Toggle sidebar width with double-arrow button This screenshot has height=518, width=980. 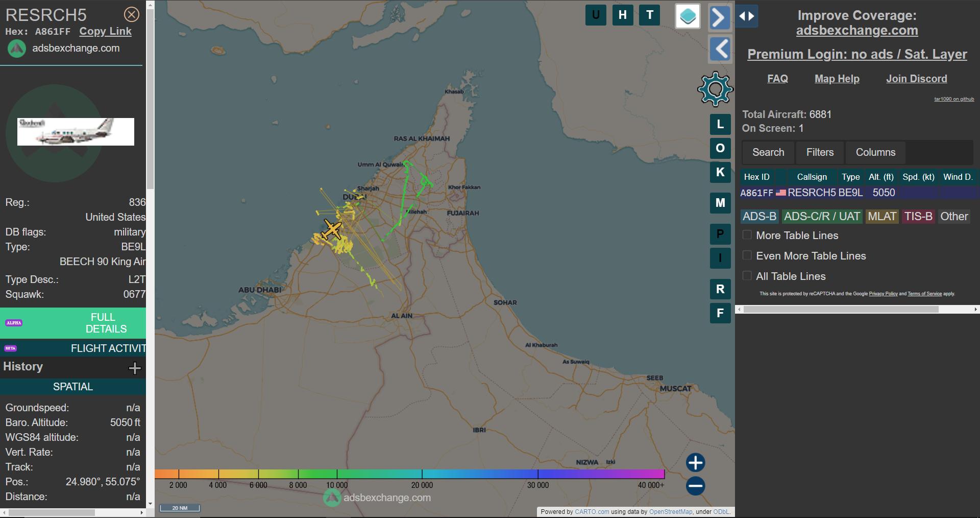(x=747, y=16)
